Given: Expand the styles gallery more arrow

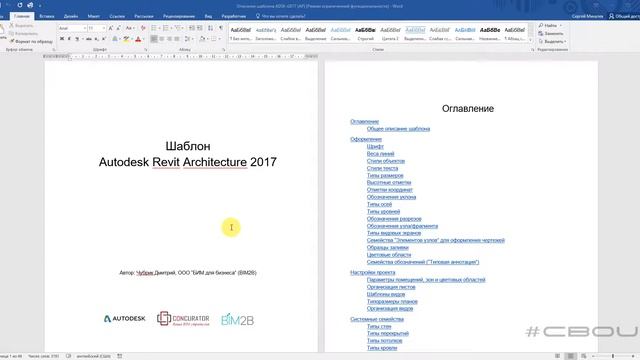Looking at the screenshot, I should point(531,40).
